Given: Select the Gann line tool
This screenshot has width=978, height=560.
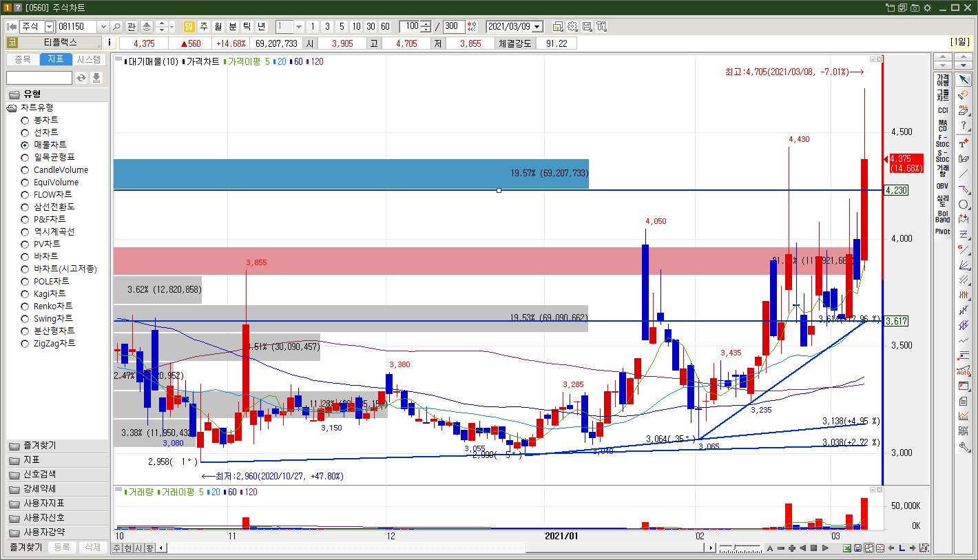Looking at the screenshot, I should (x=964, y=249).
